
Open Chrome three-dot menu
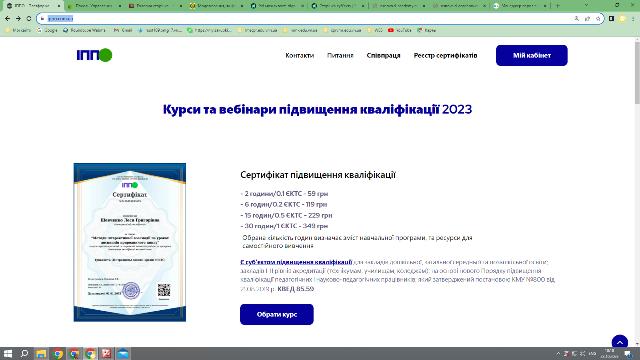[633, 19]
